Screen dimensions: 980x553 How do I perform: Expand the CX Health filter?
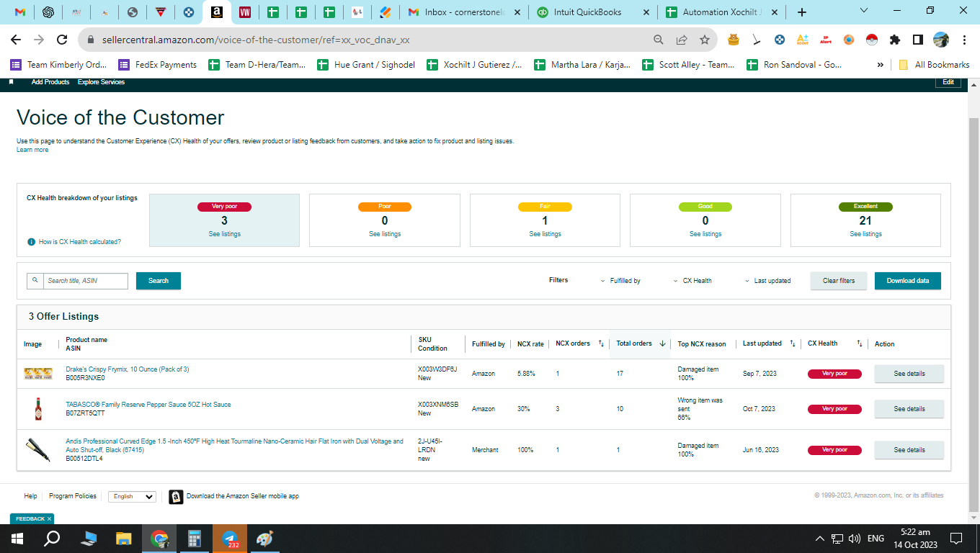tap(692, 281)
